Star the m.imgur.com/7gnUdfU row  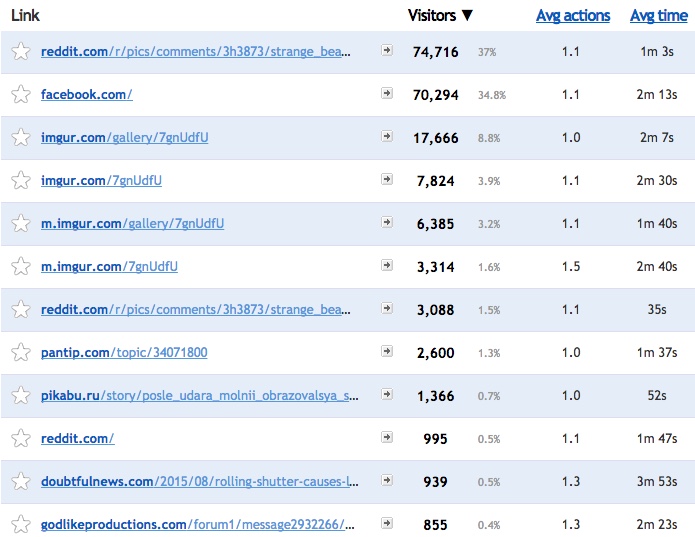tap(21, 266)
